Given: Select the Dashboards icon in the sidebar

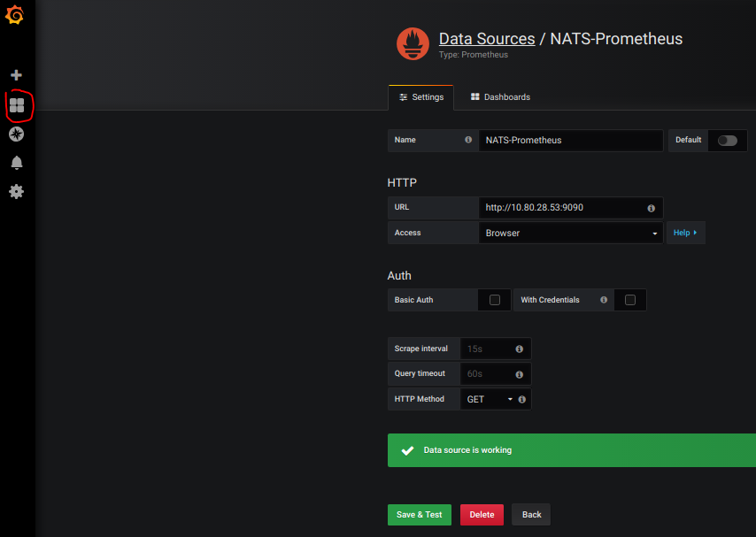Looking at the screenshot, I should (18, 105).
